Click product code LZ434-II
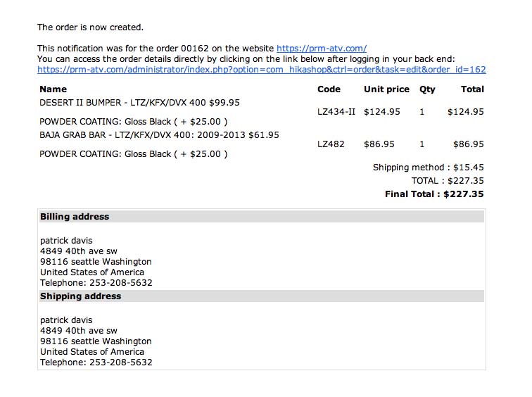The height and width of the screenshot is (397, 532). click(x=336, y=112)
